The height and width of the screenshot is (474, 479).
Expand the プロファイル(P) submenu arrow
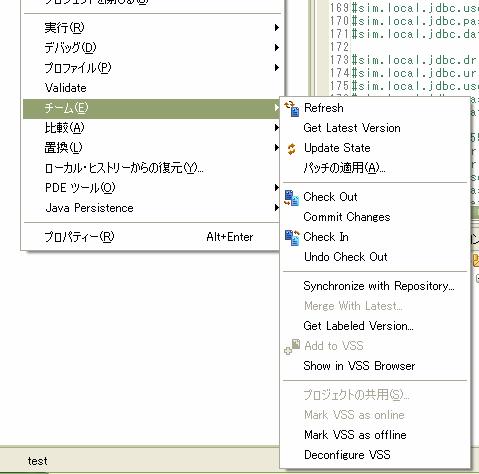[276, 68]
